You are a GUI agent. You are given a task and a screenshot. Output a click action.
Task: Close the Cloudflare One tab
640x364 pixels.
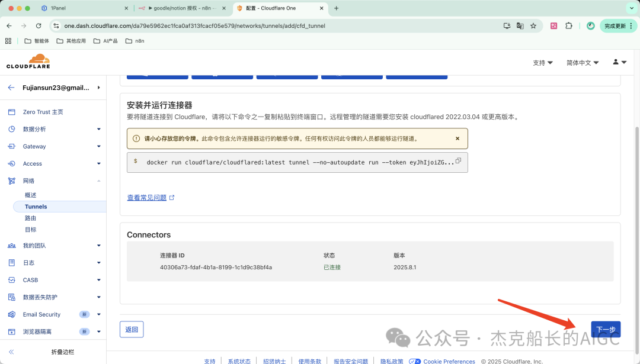pos(322,8)
